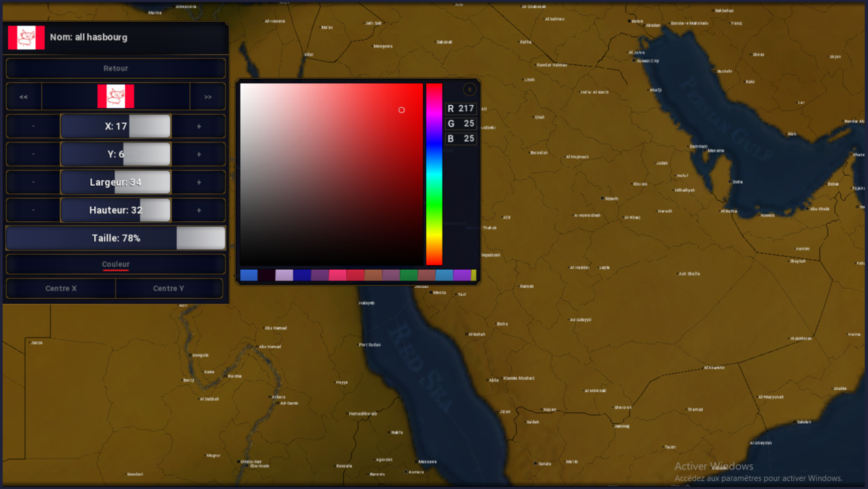Click the Hamashkoraib label on map
Screen dimensions: 868x489
tap(363, 413)
